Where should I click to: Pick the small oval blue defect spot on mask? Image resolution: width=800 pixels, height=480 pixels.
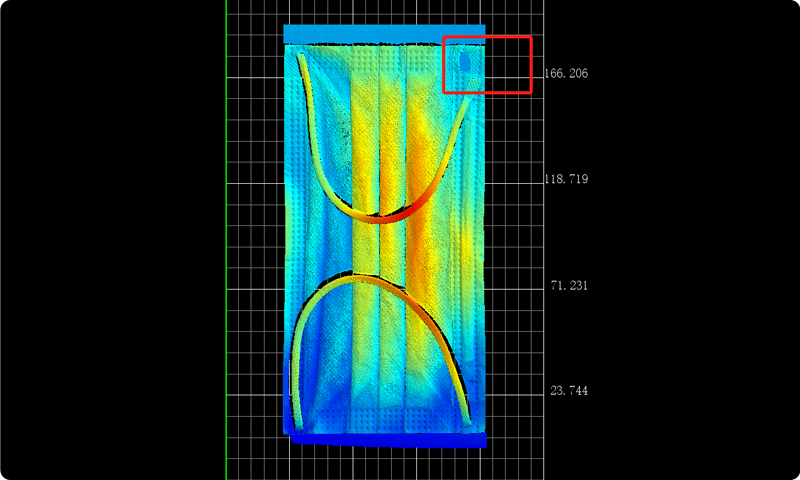465,62
